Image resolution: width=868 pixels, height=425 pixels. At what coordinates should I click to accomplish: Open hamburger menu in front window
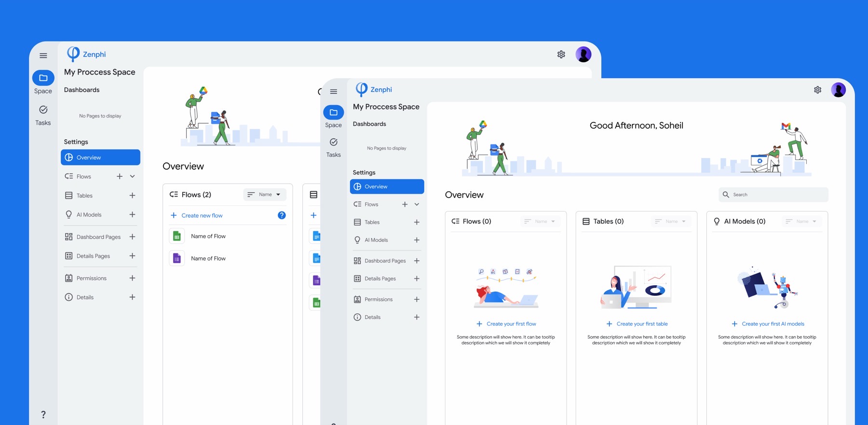point(333,92)
